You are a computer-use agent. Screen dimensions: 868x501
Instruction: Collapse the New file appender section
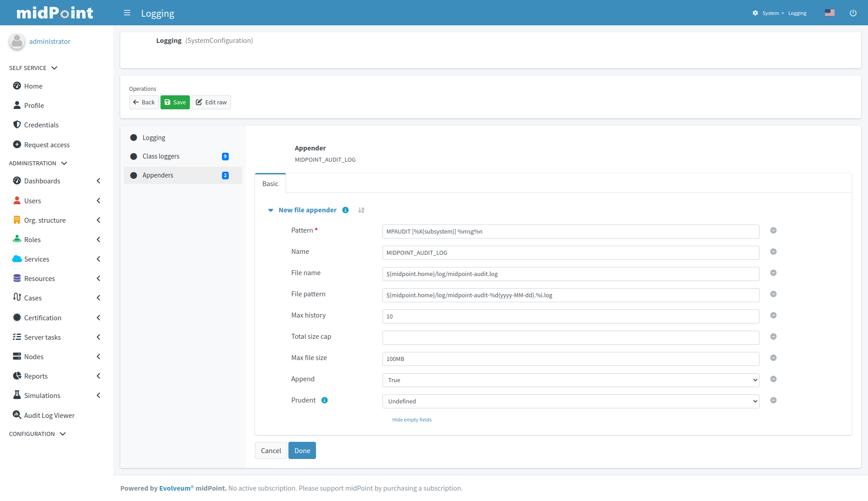tap(270, 210)
